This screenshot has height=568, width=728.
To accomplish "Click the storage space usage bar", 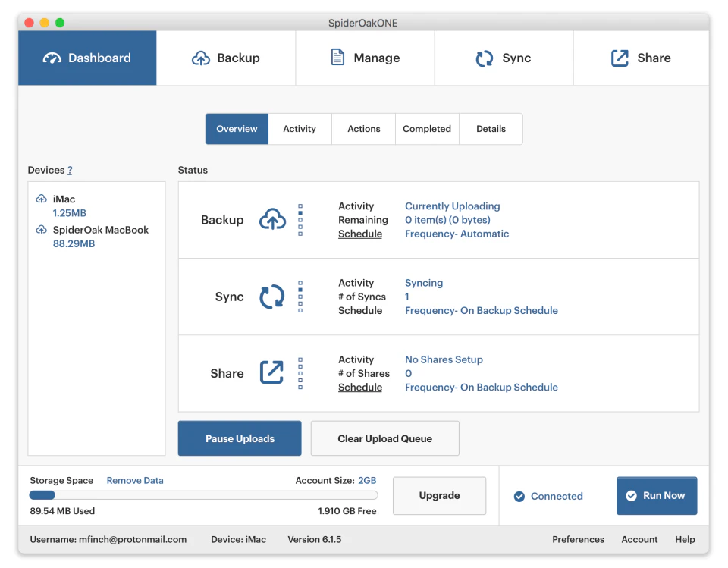I will click(203, 495).
